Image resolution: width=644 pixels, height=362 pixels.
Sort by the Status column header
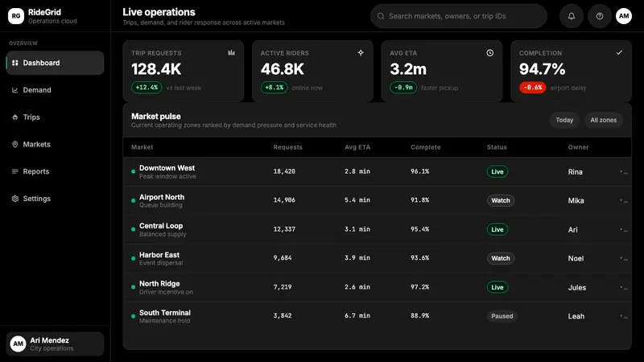[x=497, y=147]
